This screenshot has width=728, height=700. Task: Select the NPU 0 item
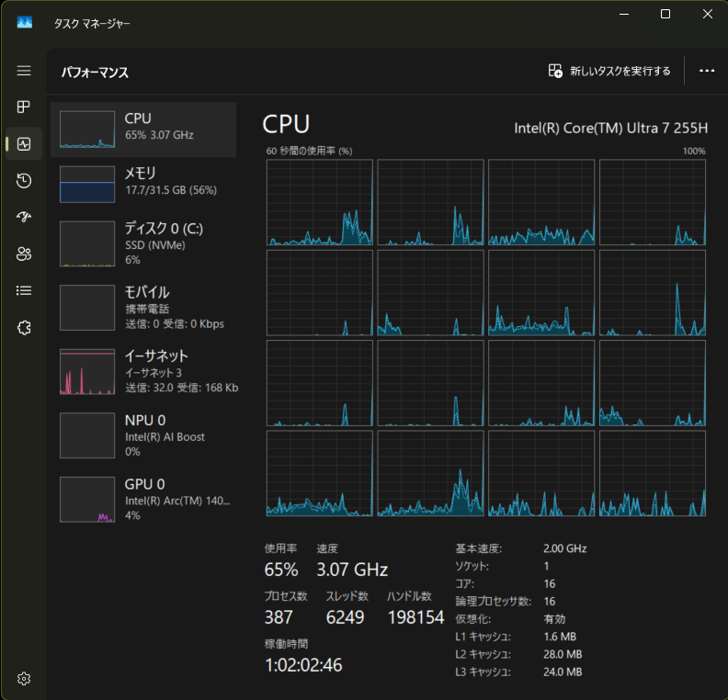point(143,435)
